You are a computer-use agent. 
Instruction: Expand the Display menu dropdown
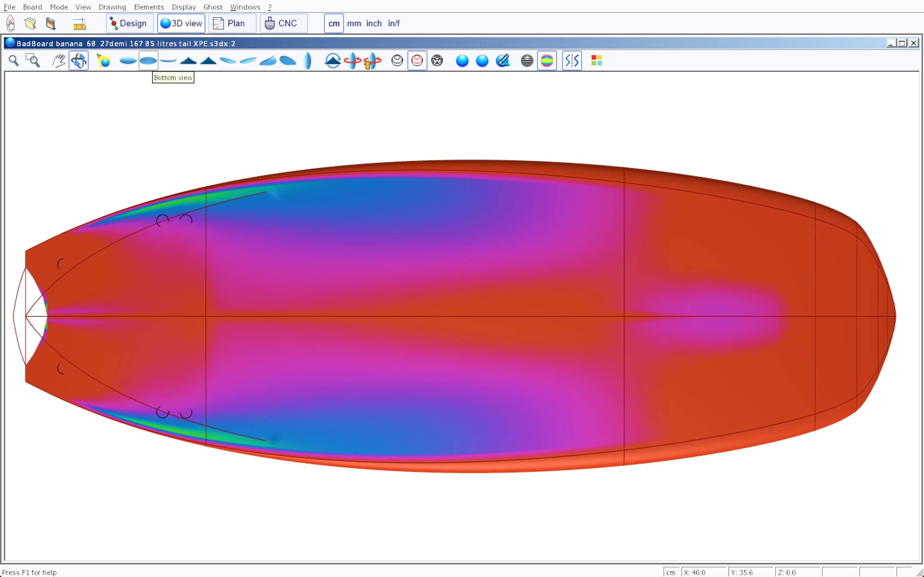coord(184,7)
